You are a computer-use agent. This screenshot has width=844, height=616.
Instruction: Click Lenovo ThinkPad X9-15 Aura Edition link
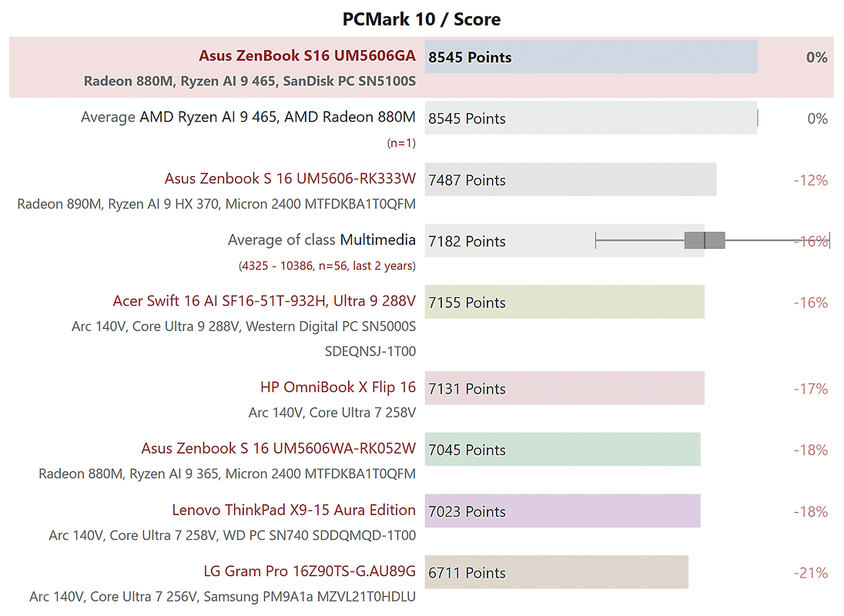(293, 510)
